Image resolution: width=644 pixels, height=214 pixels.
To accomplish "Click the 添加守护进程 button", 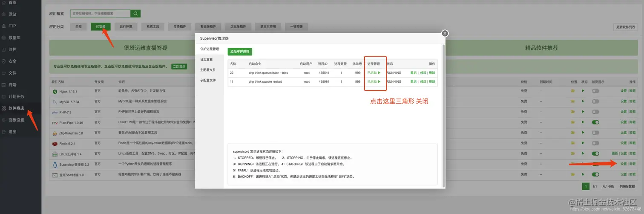I will click(x=240, y=52).
